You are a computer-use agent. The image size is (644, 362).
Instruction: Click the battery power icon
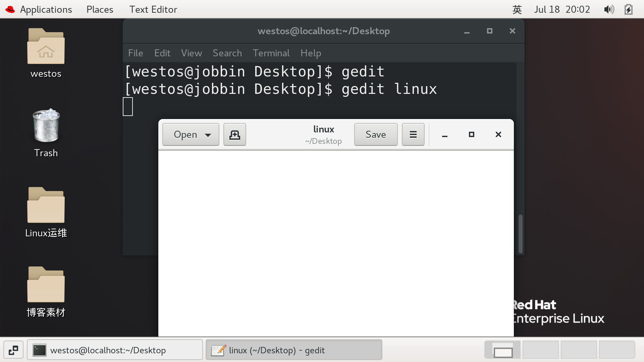(629, 9)
